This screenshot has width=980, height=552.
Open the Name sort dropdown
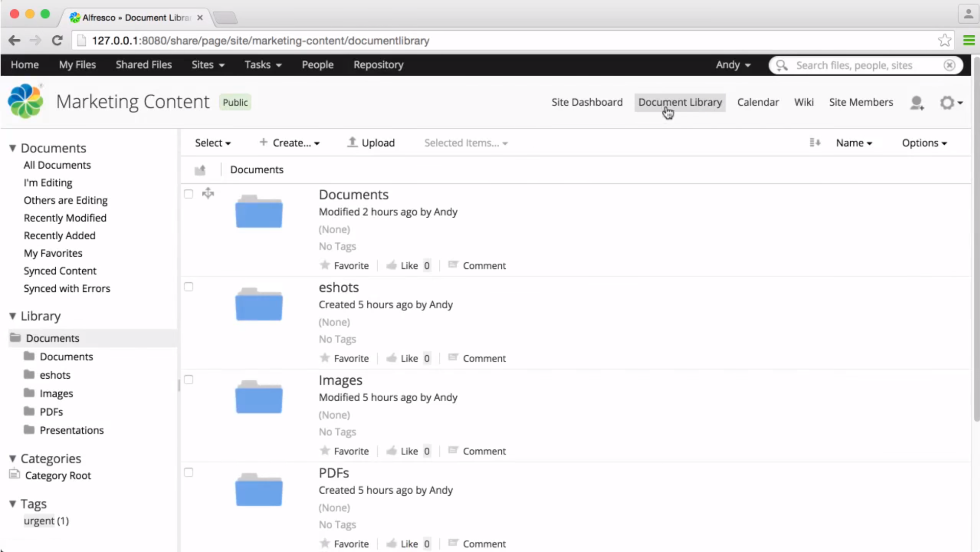point(854,143)
